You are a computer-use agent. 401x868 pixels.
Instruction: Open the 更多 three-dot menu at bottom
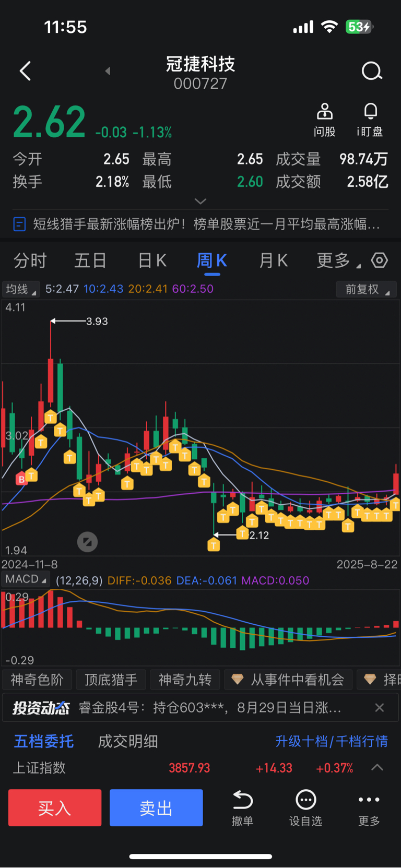pyautogui.click(x=369, y=808)
